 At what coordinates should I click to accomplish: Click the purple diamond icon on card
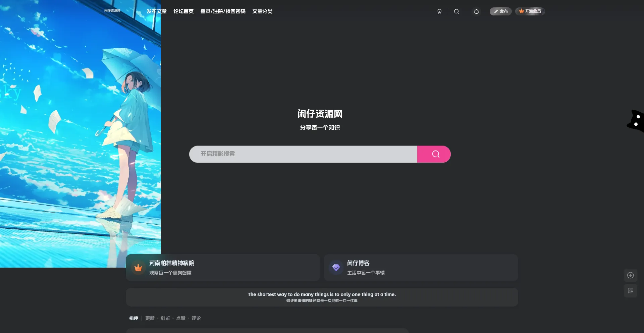coord(336,268)
